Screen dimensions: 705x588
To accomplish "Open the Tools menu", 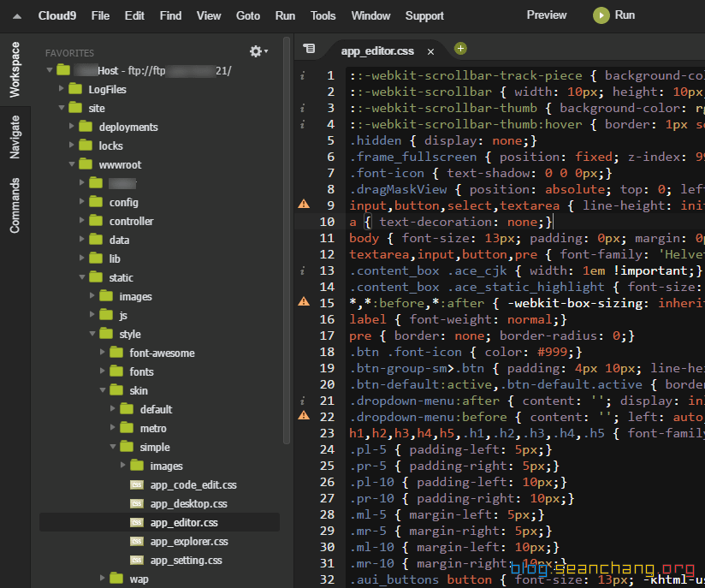I will 323,15.
